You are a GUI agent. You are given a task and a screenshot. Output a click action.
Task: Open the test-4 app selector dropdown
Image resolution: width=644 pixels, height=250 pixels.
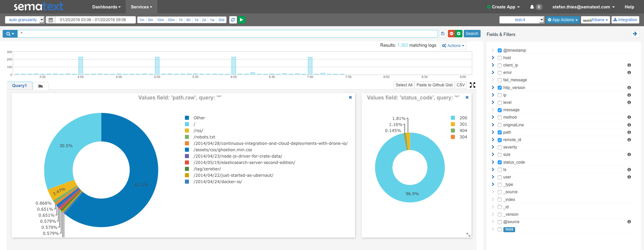tap(522, 20)
